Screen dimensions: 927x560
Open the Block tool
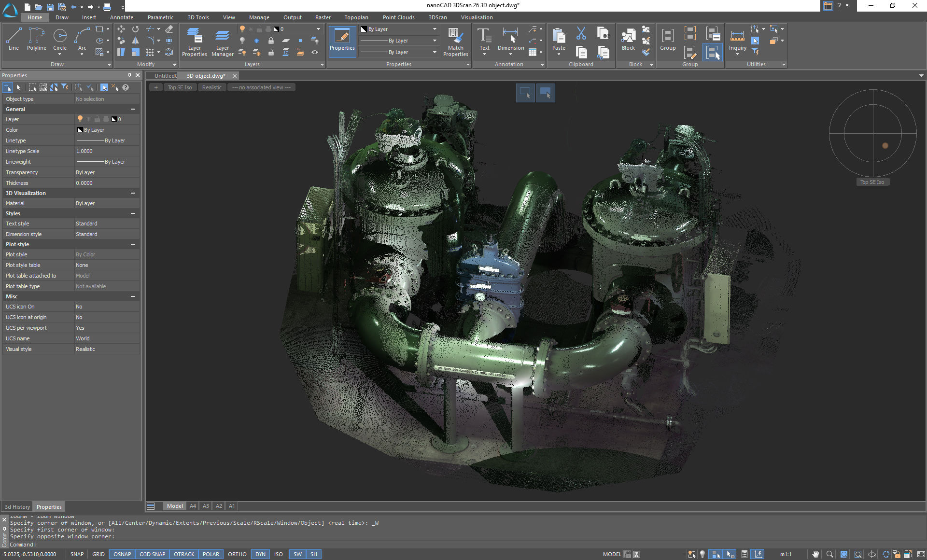(x=628, y=40)
